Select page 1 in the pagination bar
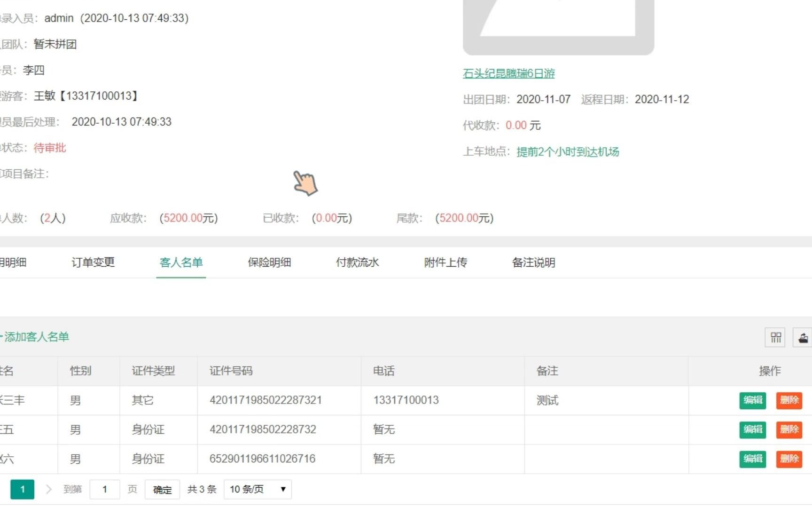 tap(23, 489)
